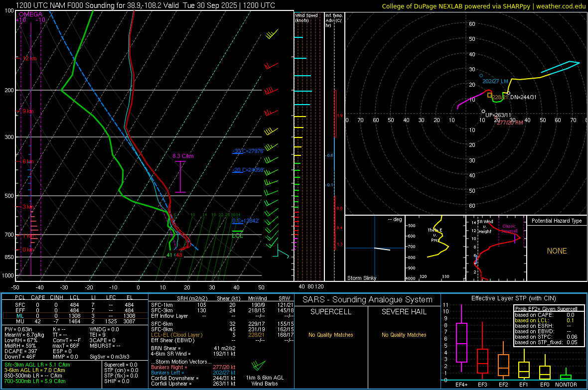Click the Wind Speed (knots) panel header
This screenshot has width=588, height=390.
click(306, 17)
